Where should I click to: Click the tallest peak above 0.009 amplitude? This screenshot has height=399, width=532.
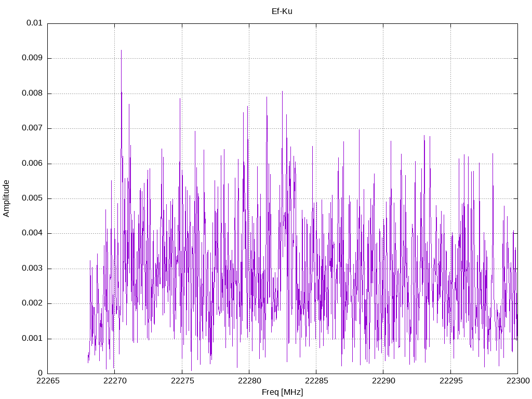(122, 51)
